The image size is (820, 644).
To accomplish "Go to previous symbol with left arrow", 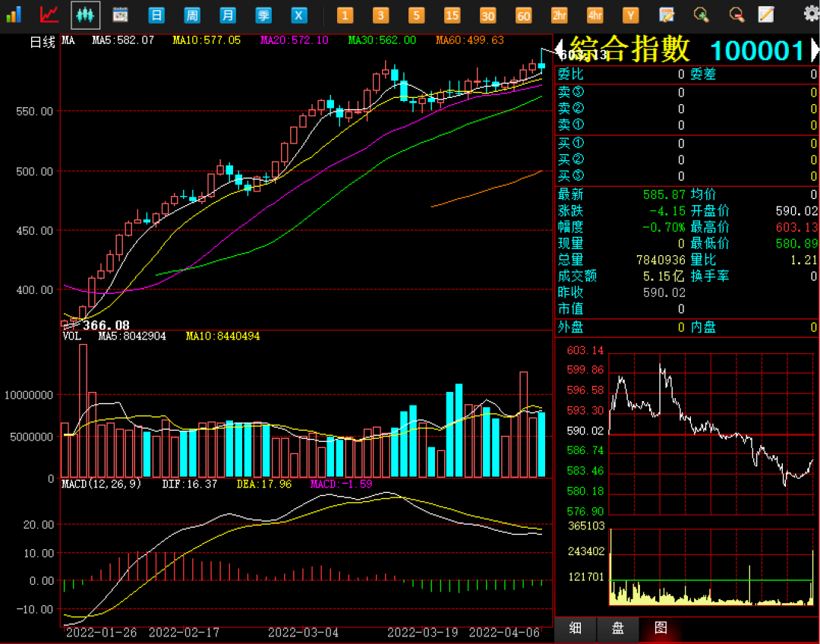I will click(x=559, y=50).
